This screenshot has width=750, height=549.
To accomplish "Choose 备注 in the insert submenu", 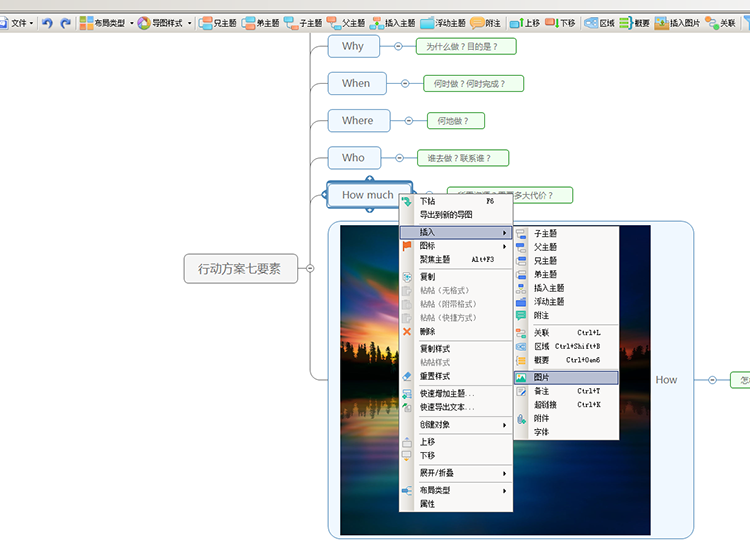I will point(566,391).
